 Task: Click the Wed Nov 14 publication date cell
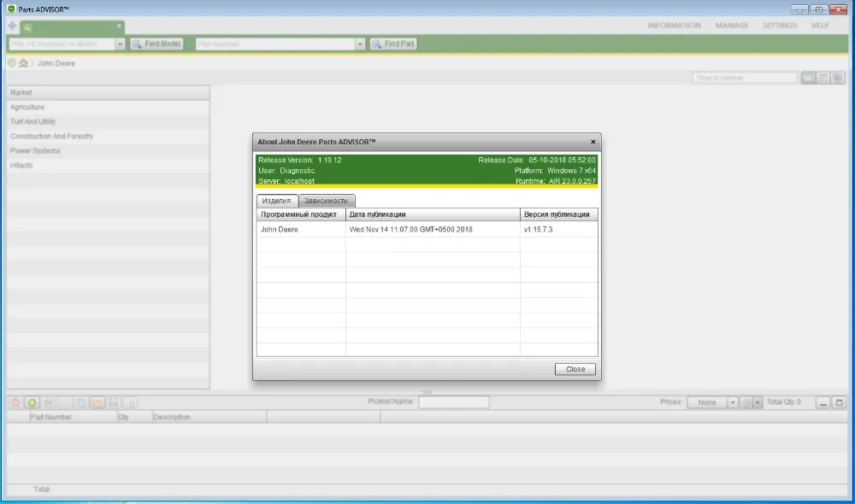(433, 230)
